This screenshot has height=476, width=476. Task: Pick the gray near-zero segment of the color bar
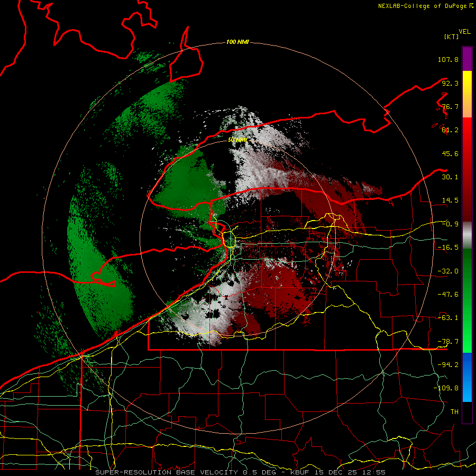(x=467, y=235)
